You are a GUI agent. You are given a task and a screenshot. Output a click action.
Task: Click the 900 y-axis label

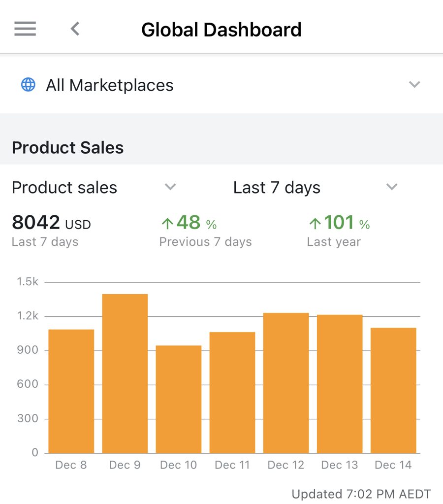(x=28, y=350)
